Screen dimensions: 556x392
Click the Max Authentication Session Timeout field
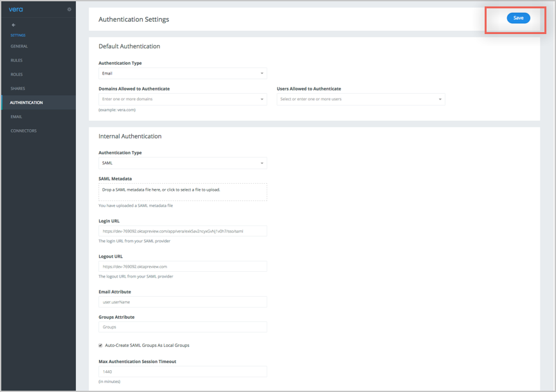point(182,371)
